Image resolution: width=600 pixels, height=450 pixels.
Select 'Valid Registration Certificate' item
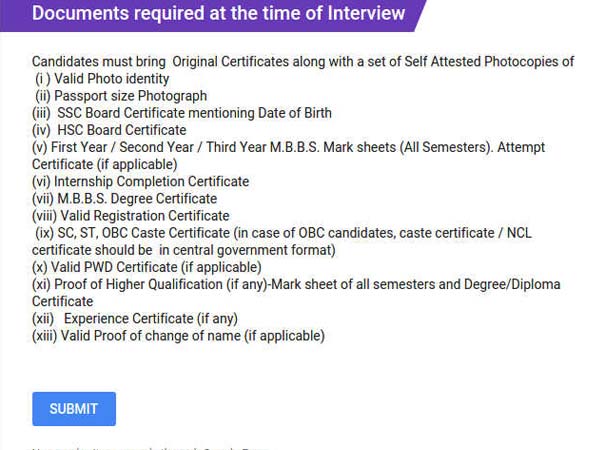point(130,216)
